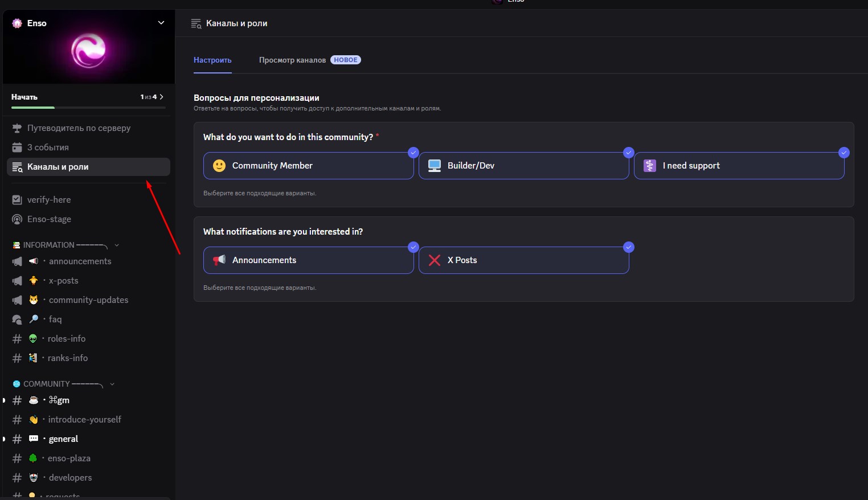
Task: Click the Enso-stage stage channel icon
Action: click(x=17, y=219)
